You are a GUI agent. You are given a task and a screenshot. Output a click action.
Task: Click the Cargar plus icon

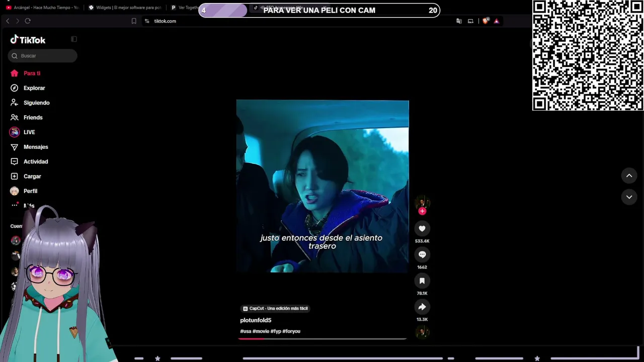[x=15, y=176]
